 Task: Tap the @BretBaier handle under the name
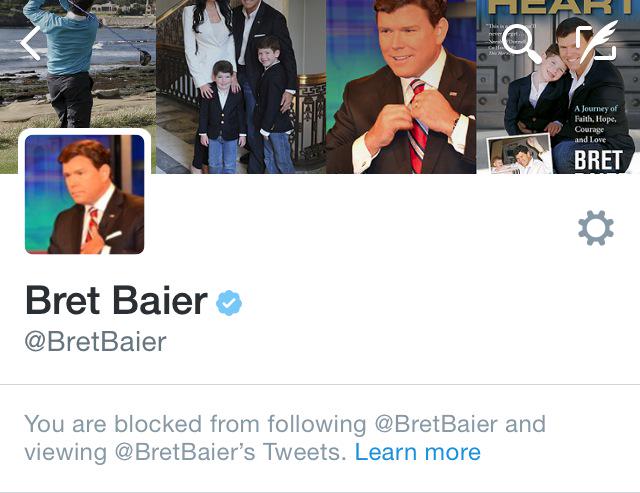pos(96,342)
